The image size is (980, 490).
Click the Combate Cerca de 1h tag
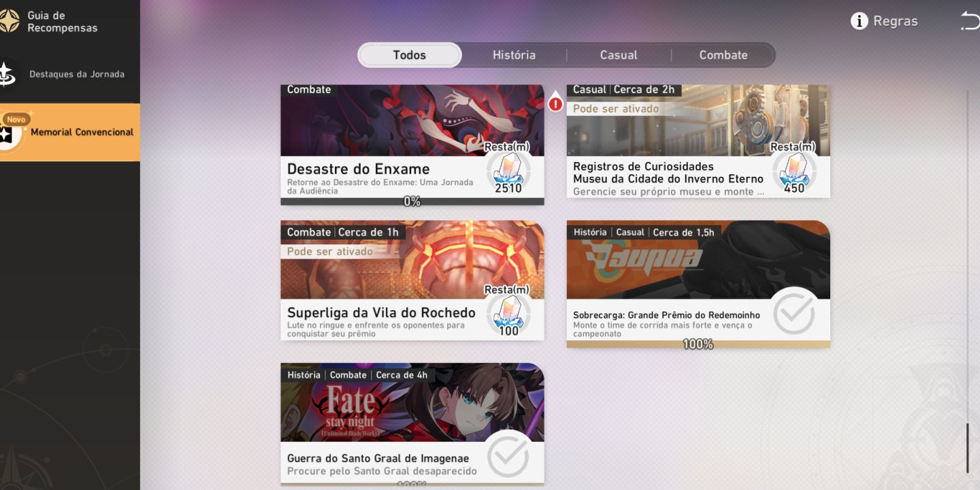pos(343,232)
